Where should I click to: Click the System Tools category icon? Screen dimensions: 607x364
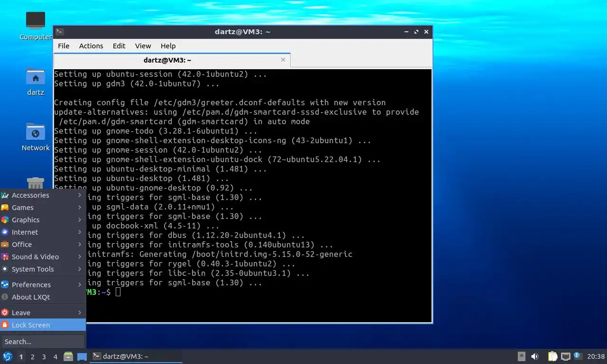[x=5, y=269]
